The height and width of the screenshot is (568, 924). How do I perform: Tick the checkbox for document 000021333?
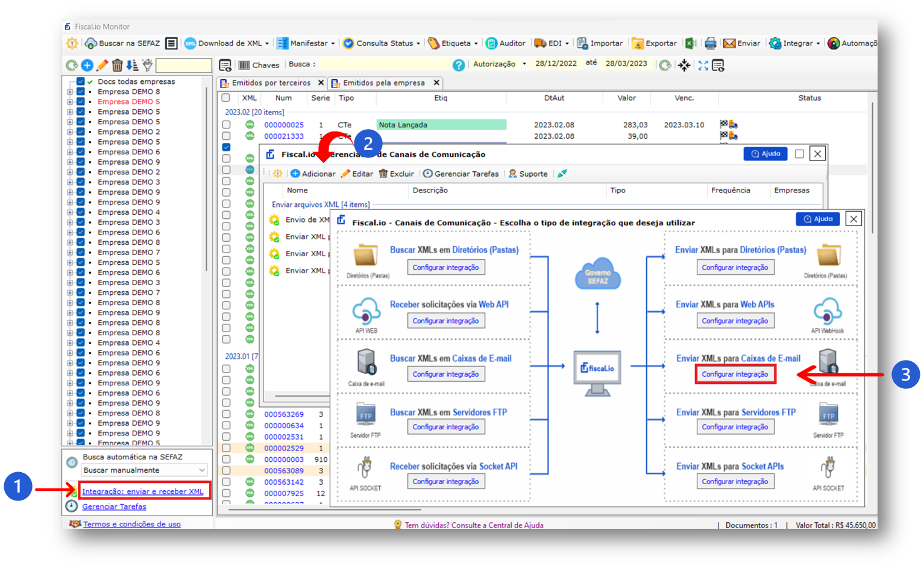(226, 136)
